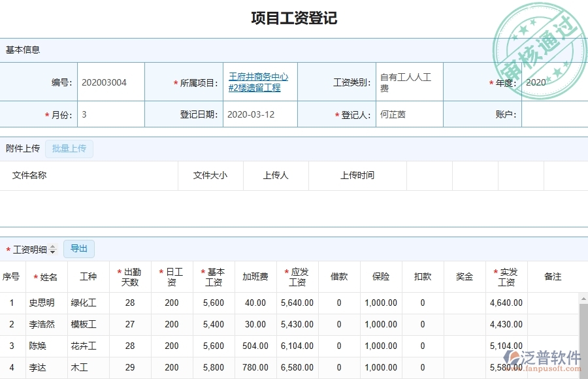This screenshot has width=588, height=379.
Task: Click the 导出 button
Action: [x=78, y=249]
